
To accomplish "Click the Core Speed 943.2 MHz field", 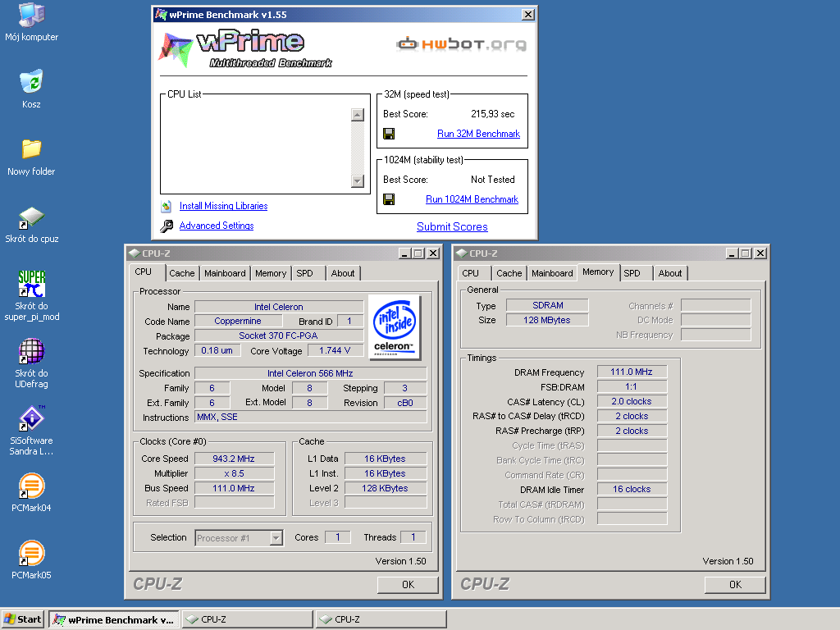I will (234, 459).
